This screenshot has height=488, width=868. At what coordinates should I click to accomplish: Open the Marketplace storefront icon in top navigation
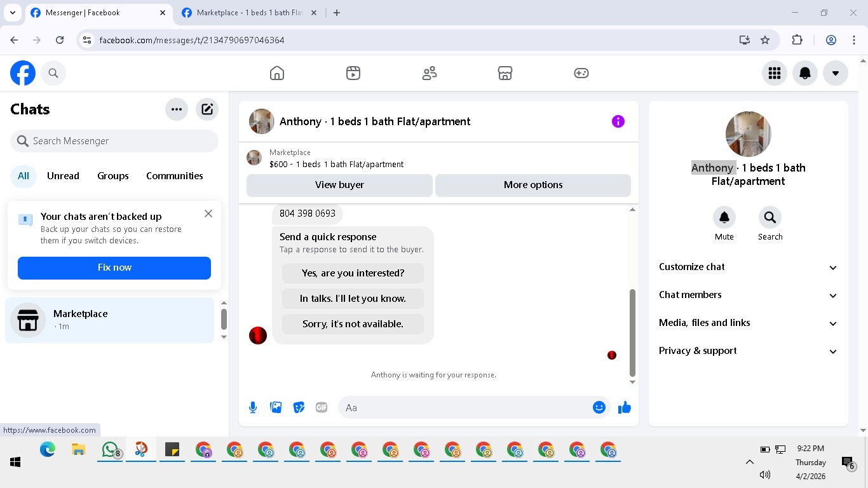coord(505,73)
